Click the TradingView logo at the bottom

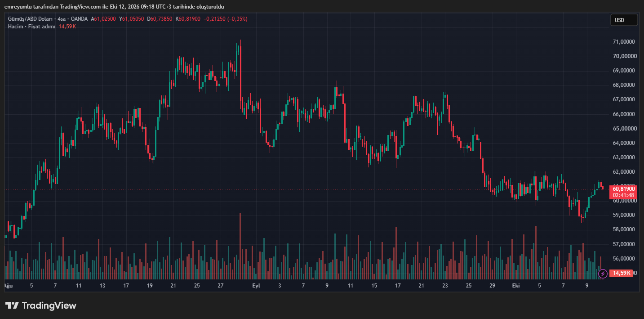[x=41, y=306]
